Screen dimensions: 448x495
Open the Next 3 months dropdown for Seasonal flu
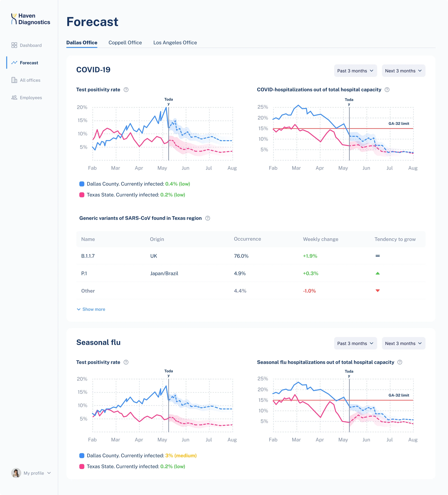(403, 343)
